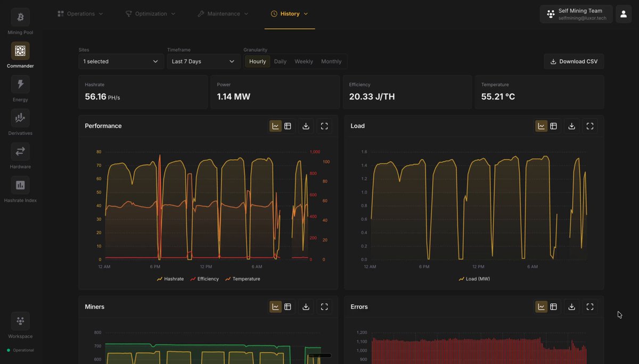Open the Energy sidebar icon
The height and width of the screenshot is (364, 639).
tap(20, 85)
